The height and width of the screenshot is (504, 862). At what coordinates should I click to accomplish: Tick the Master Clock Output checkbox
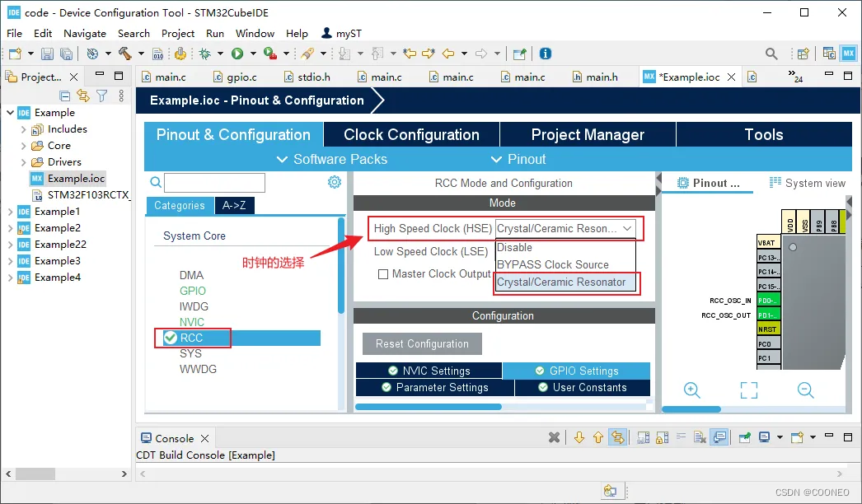(x=383, y=273)
